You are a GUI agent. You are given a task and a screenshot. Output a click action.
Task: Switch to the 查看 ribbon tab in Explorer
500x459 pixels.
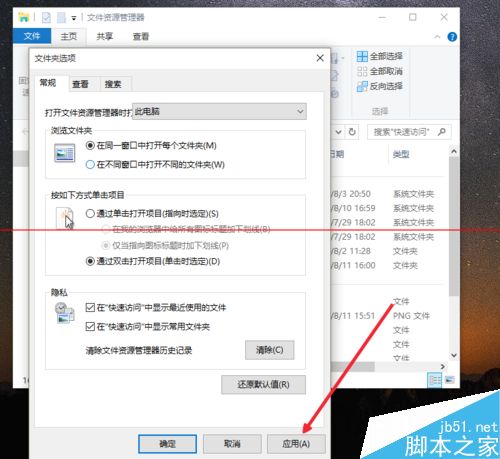click(x=141, y=36)
